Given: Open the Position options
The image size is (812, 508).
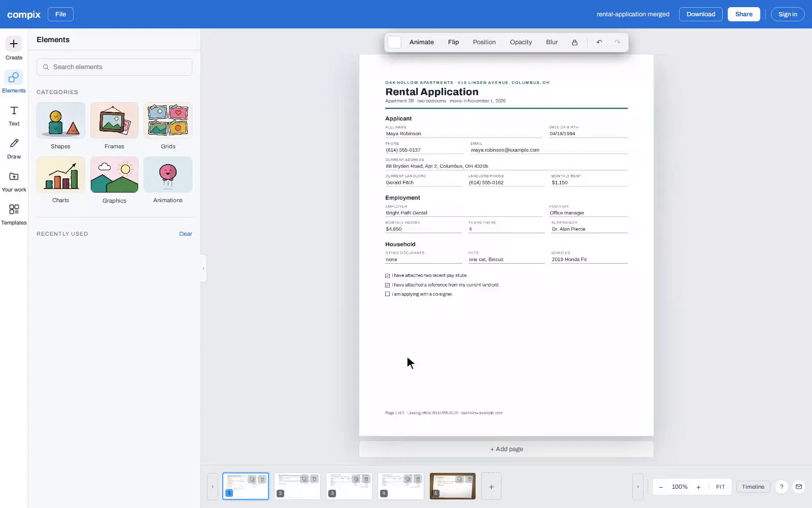Looking at the screenshot, I should click(x=484, y=42).
